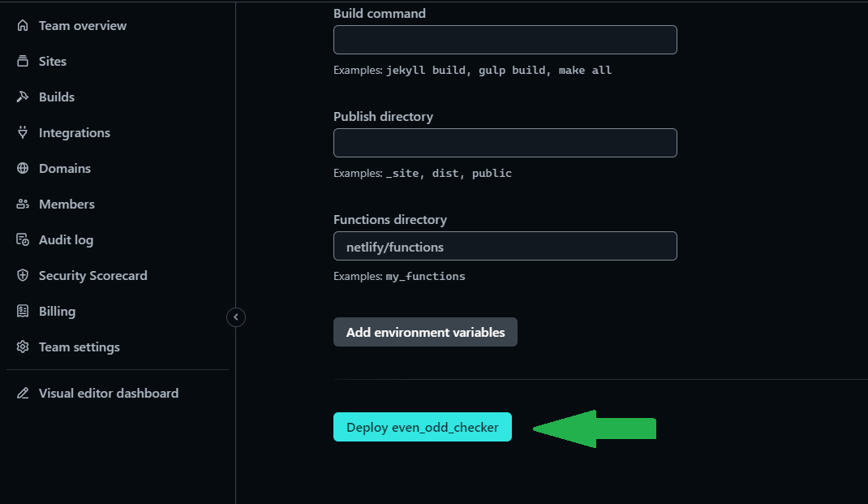This screenshot has width=868, height=504.
Task: Click the Domains globe icon
Action: click(x=23, y=169)
